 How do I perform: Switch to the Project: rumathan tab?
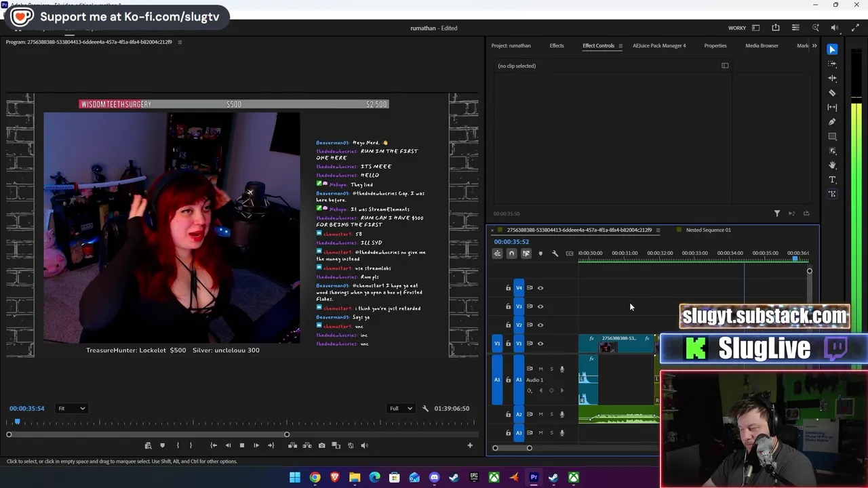coord(511,46)
